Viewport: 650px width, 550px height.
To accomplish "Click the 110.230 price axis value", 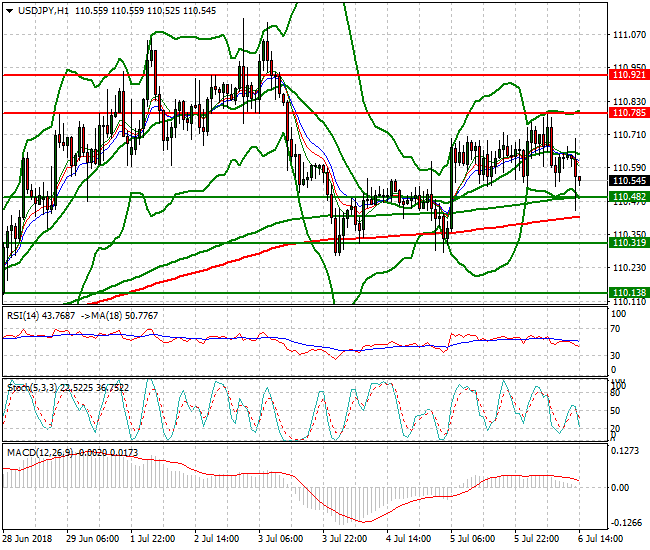I will (x=629, y=268).
